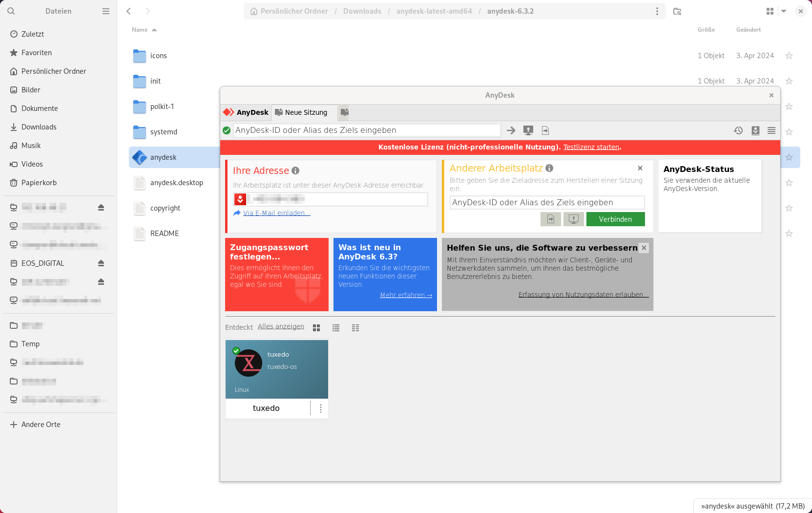The height and width of the screenshot is (513, 812).
Task: Click the screen view button beside Verbinden
Action: click(574, 219)
